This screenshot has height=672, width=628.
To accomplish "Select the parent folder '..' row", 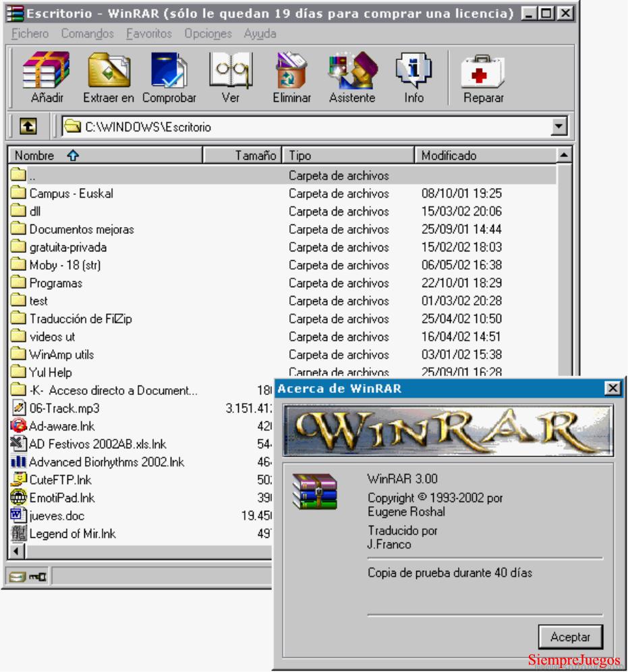I will tap(282, 175).
